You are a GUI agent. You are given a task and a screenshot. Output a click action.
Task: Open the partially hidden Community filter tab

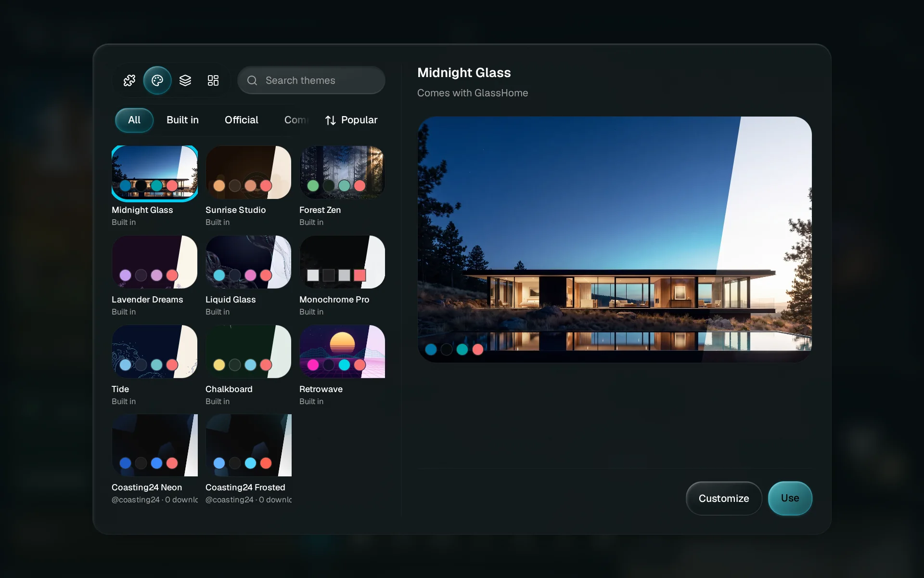(297, 120)
